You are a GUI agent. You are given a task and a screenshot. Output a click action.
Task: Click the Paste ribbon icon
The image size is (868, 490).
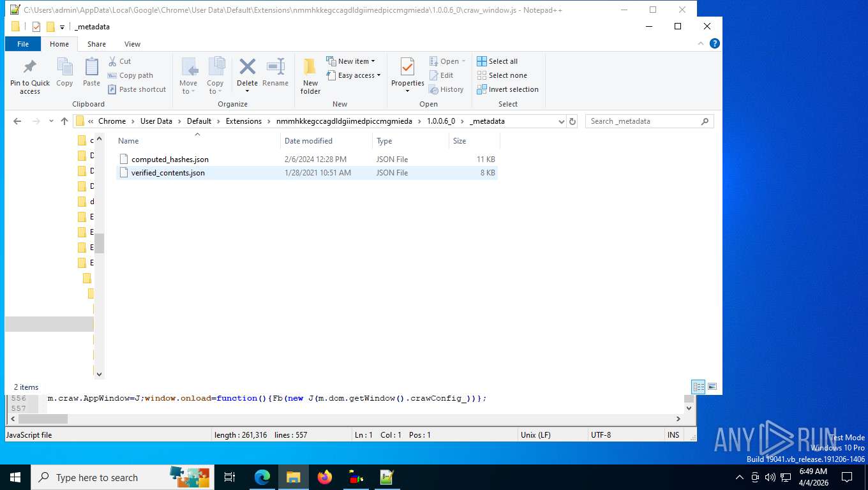[x=92, y=72]
